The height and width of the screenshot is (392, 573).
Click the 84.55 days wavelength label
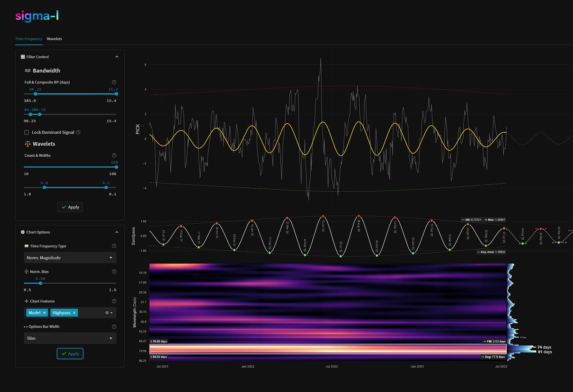(159, 357)
